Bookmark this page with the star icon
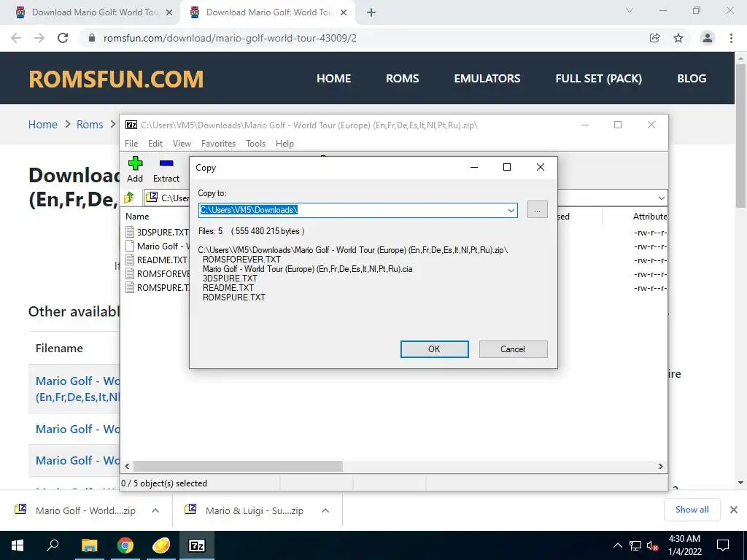Screen dimensions: 747x560 (678, 38)
